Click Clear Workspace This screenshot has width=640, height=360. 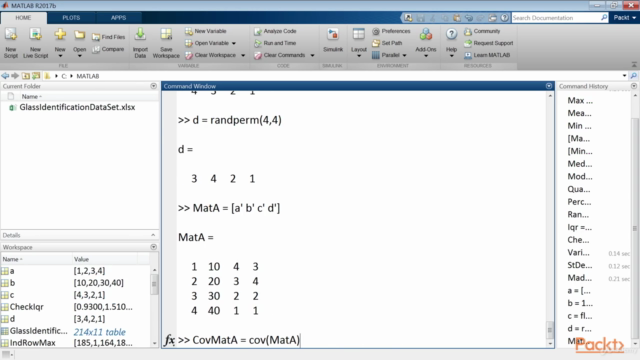pos(211,55)
